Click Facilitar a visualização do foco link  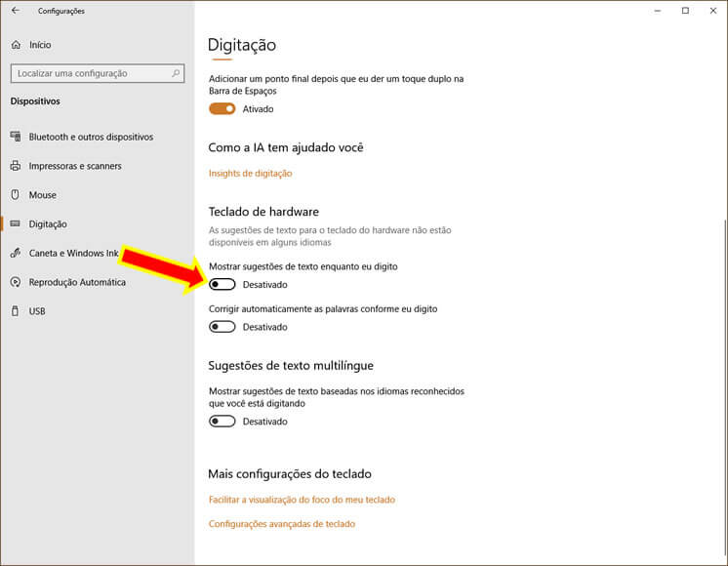302,500
